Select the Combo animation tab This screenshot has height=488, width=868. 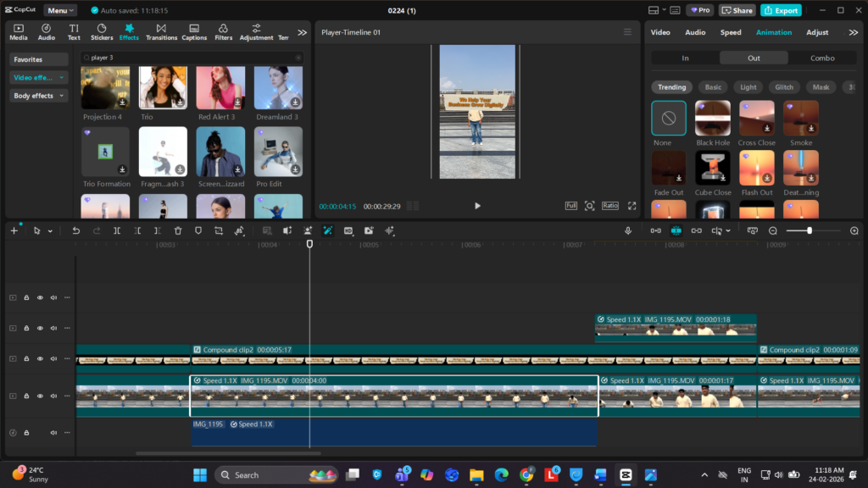coord(822,58)
